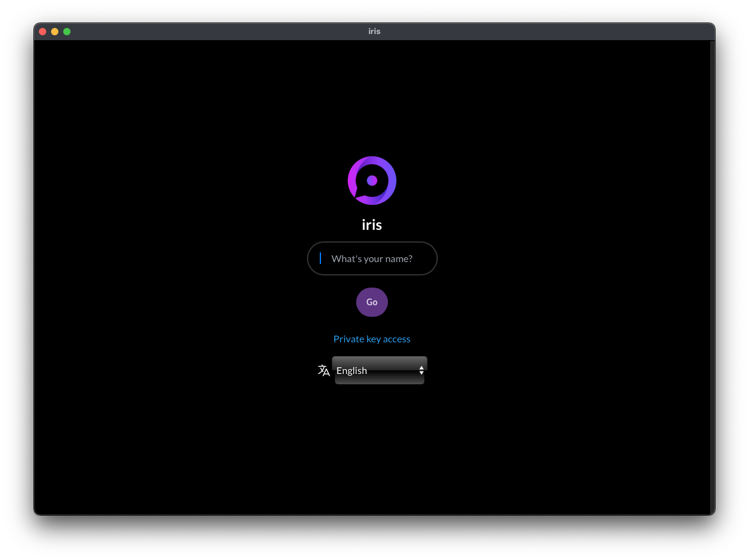Click the placeholder text "What's your name?"
Screen dimensions: 749x560
click(x=371, y=258)
